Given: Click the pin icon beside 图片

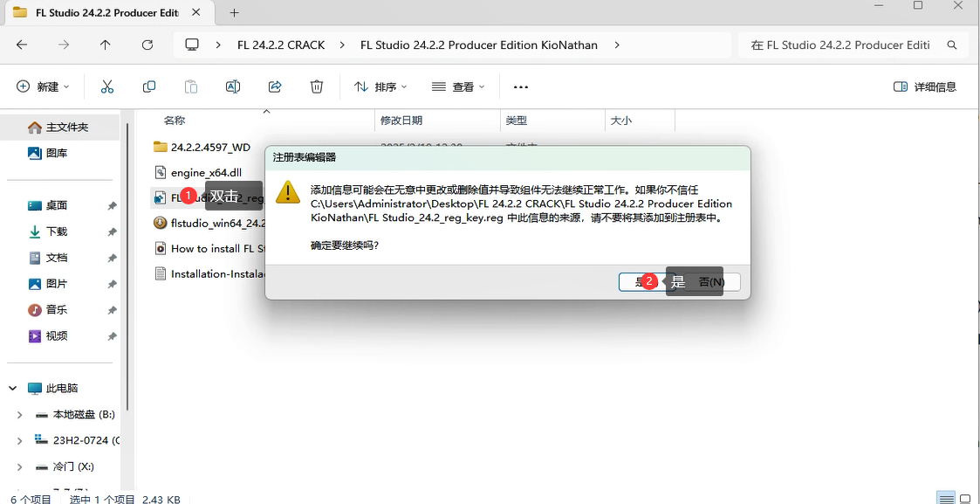Looking at the screenshot, I should (x=112, y=285).
